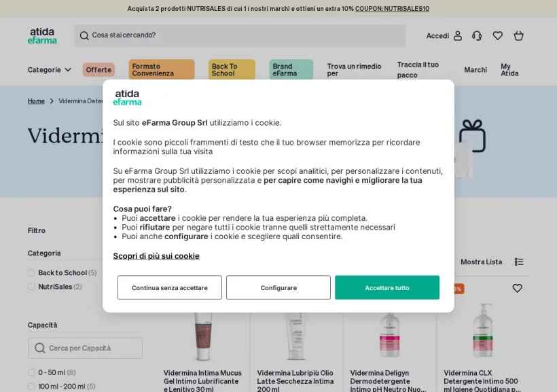Open the account user icon

(458, 35)
